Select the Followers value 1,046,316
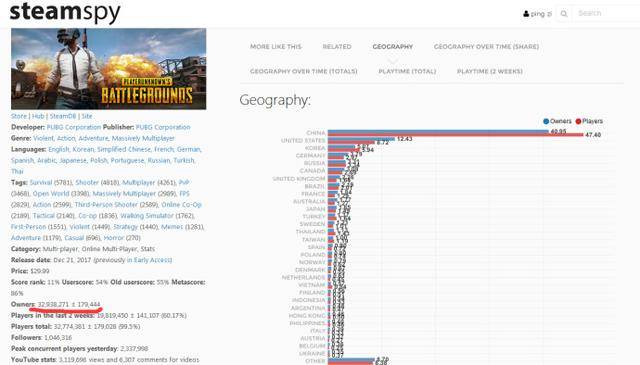Image resolution: width=640 pixels, height=365 pixels. click(x=58, y=338)
